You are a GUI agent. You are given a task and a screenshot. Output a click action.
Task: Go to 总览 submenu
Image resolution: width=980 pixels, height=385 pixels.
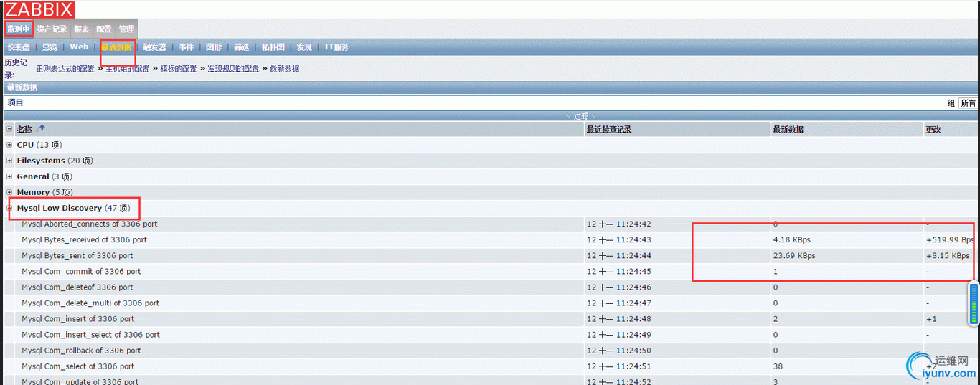pos(50,47)
